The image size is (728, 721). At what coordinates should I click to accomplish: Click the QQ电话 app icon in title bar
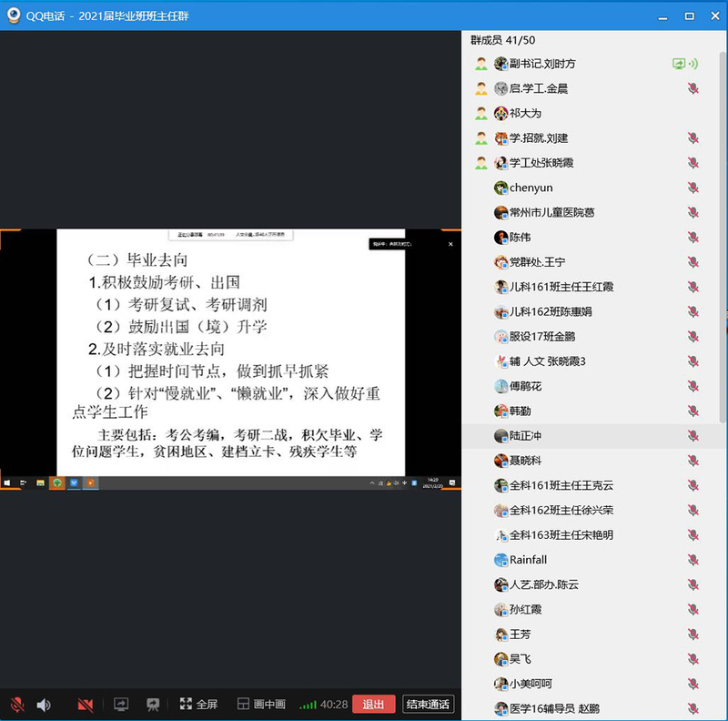(15, 15)
